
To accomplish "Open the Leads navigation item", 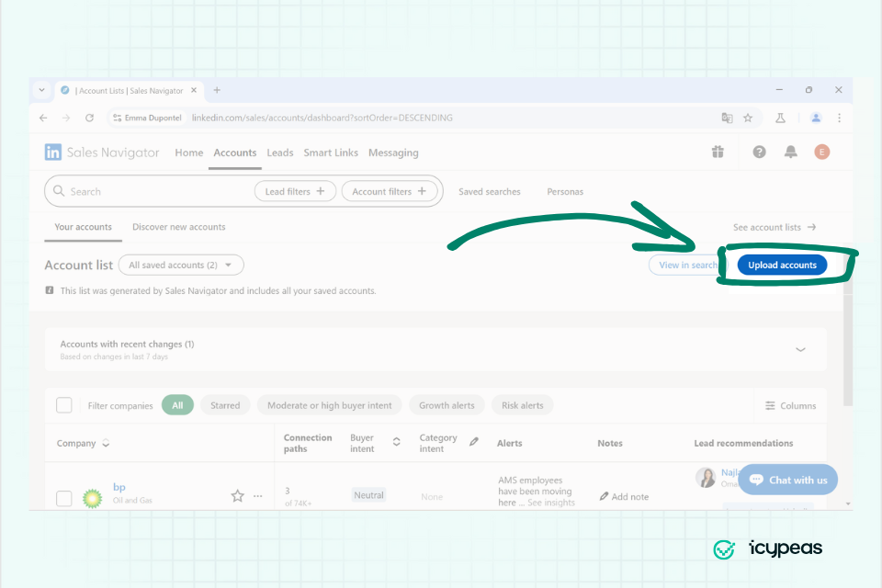I will tap(280, 153).
